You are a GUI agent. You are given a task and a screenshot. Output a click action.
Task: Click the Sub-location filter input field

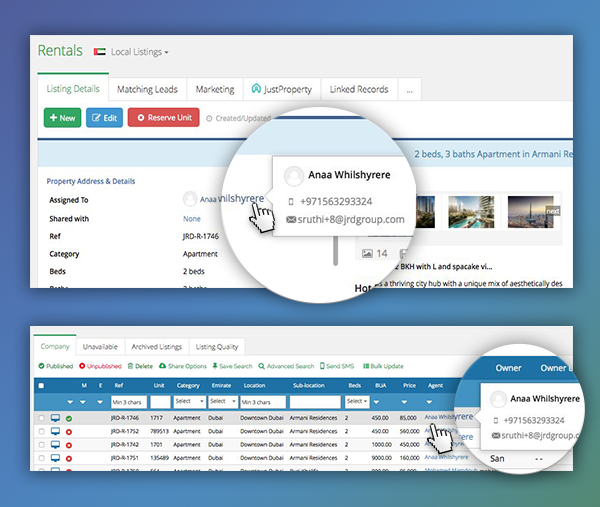pos(315,402)
